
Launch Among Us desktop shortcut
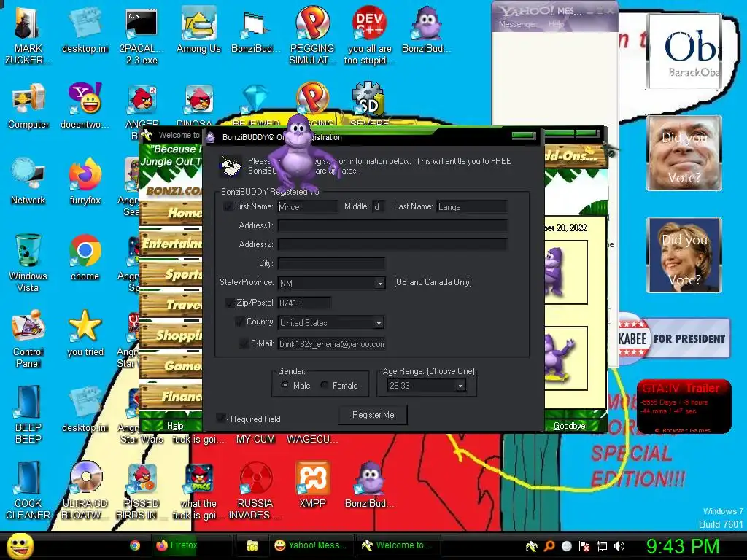[198, 30]
